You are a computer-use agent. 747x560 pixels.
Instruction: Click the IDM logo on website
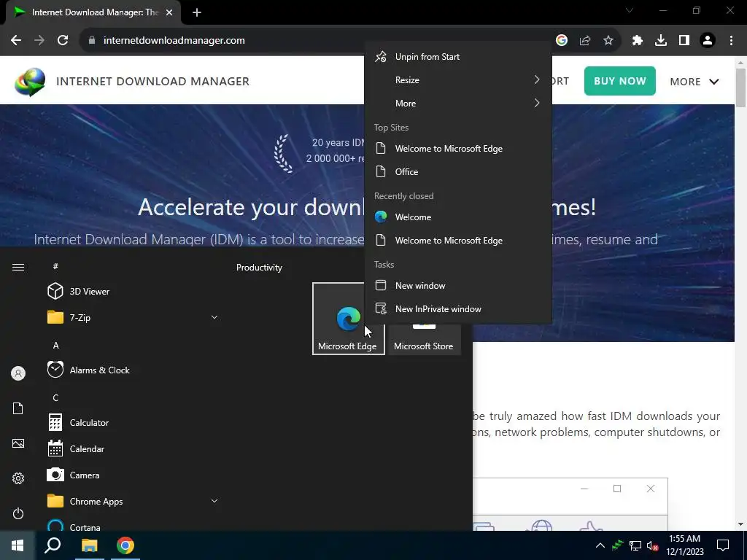[x=30, y=82]
